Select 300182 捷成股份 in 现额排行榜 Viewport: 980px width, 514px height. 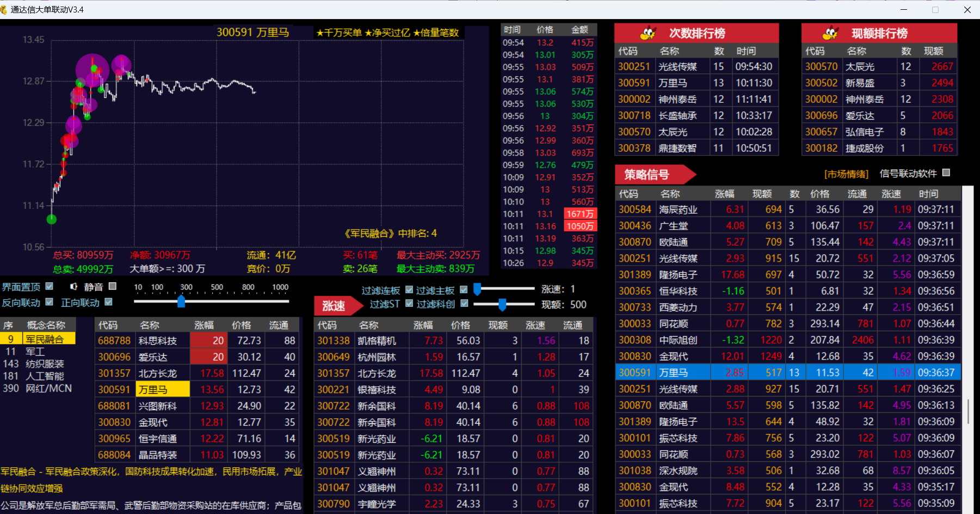click(879, 148)
